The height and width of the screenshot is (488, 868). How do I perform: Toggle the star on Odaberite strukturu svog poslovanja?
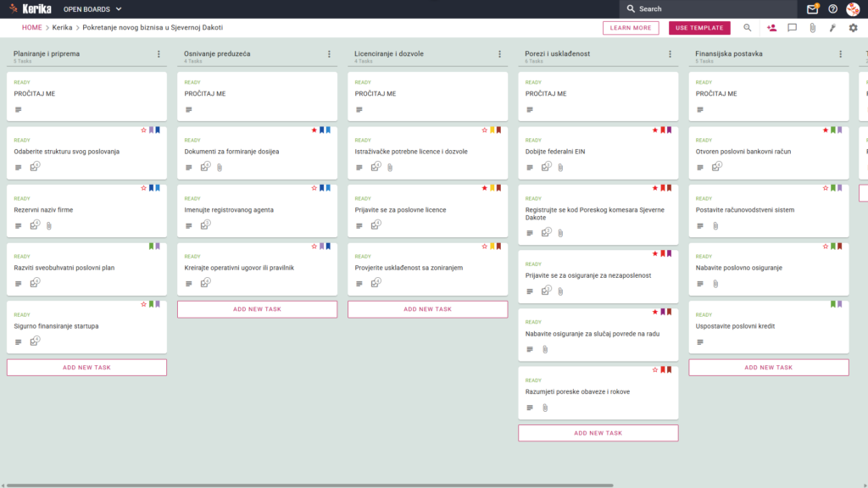(143, 130)
